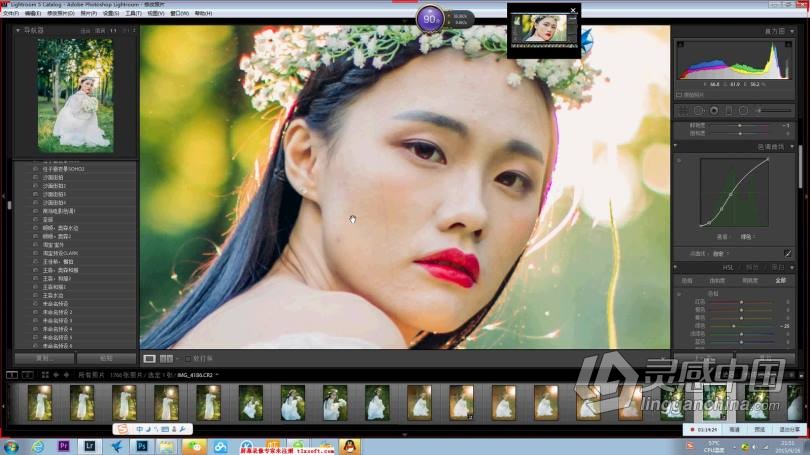Switch to HSL Hue tab

(x=687, y=280)
